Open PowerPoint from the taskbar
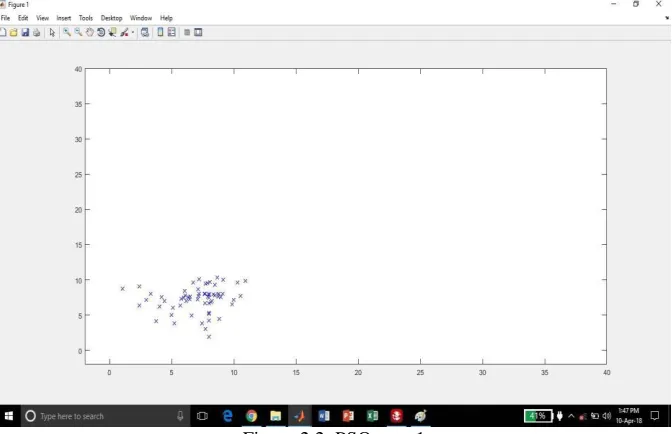Screen dimensions: 672x434 [348, 416]
